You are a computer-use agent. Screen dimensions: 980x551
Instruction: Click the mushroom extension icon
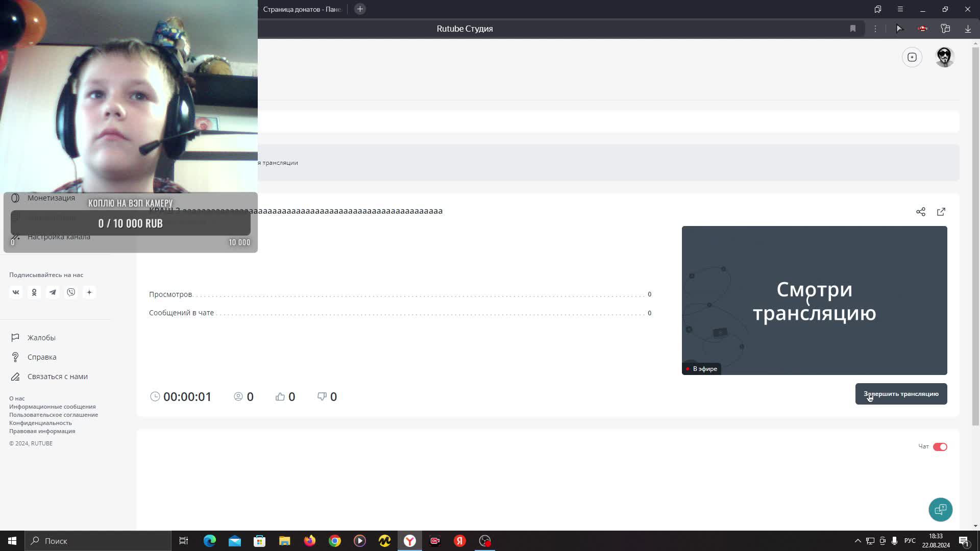tap(922, 29)
